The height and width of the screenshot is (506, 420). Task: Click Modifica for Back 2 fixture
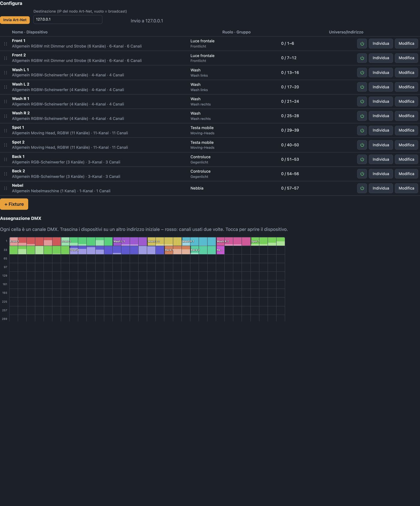[406, 174]
